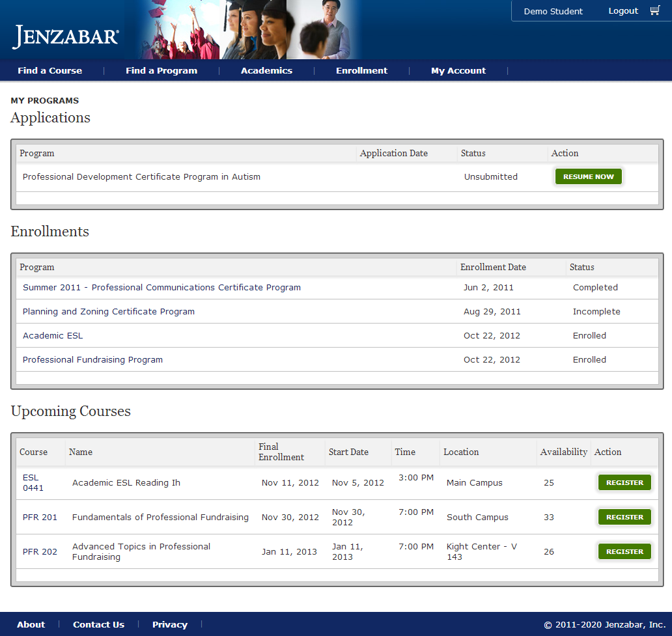The height and width of the screenshot is (636, 672).
Task: Register for Fundamentals of Professional Fundraising
Action: (x=624, y=517)
